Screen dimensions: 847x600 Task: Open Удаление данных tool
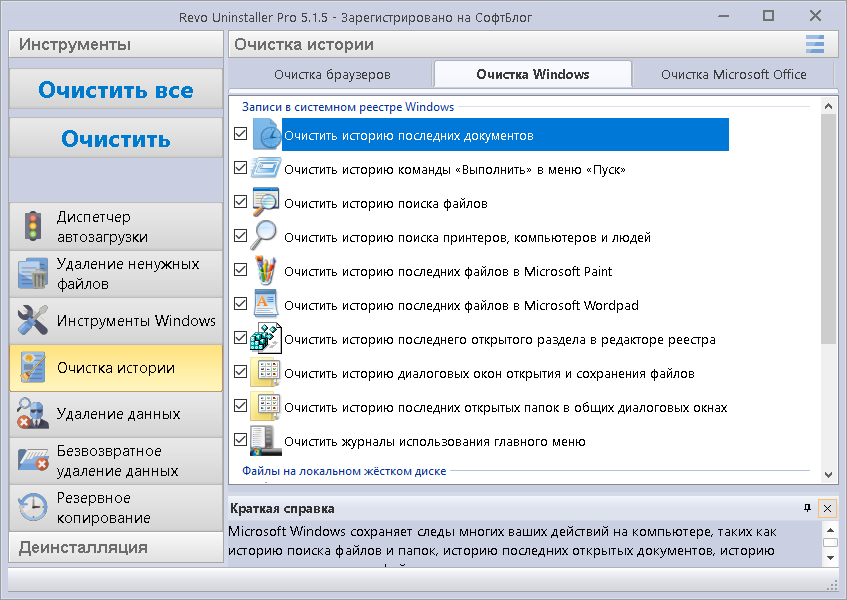coord(116,414)
